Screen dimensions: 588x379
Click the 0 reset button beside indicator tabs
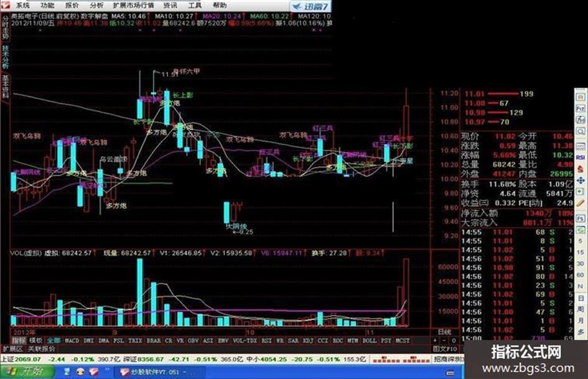click(x=454, y=340)
